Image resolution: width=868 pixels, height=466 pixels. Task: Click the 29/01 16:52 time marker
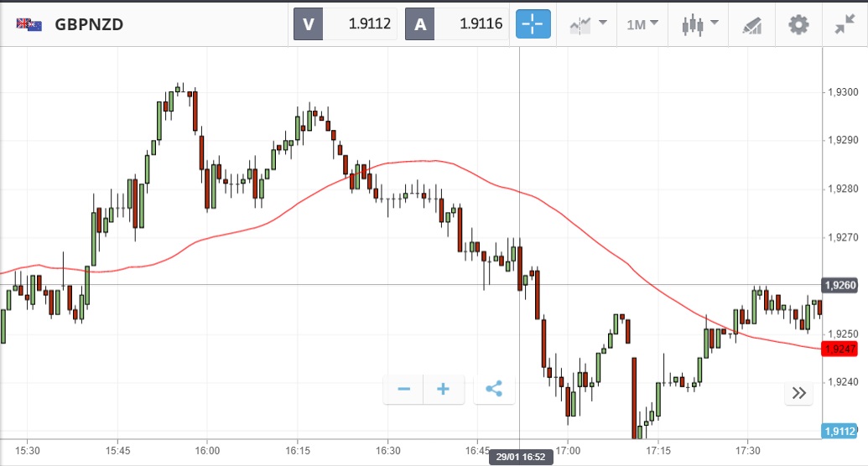520,456
